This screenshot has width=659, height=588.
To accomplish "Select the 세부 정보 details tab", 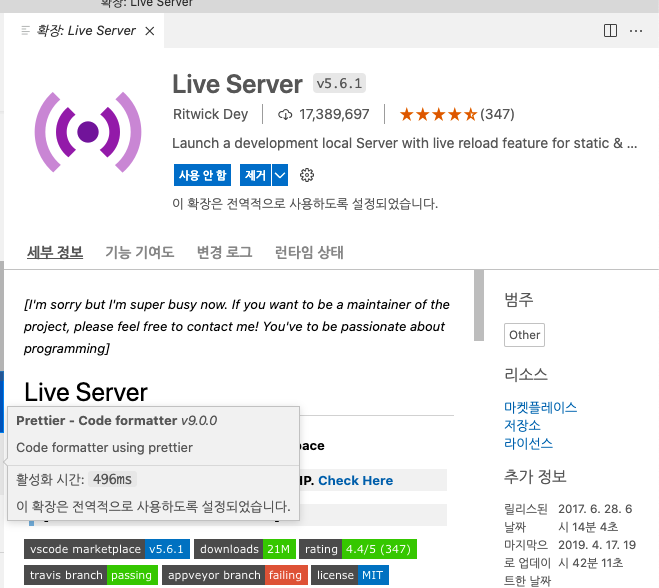I will click(55, 252).
